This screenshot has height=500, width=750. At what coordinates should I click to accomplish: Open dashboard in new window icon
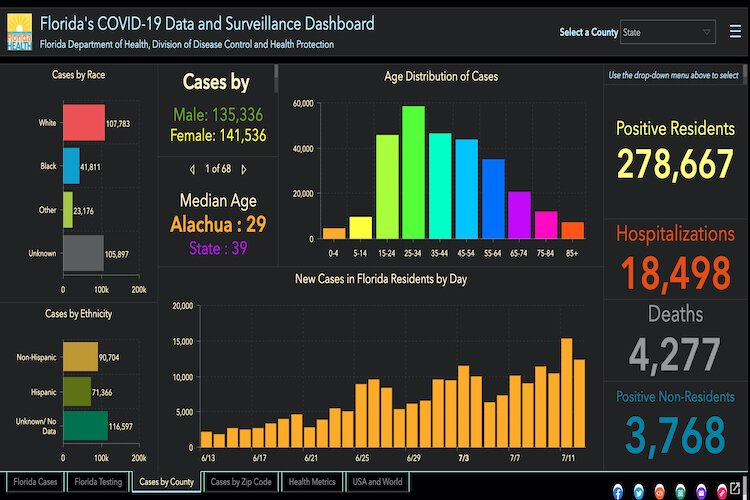738,490
